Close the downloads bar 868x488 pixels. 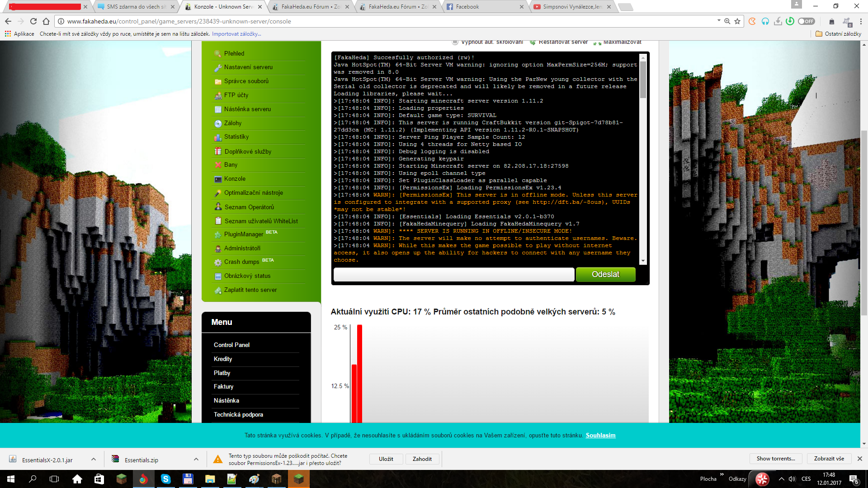pos(860,459)
